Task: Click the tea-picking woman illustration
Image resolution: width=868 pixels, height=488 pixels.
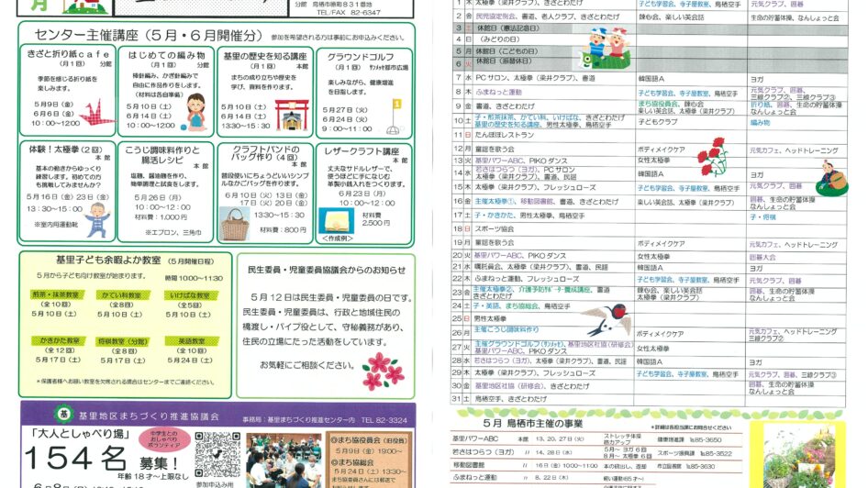Action: (x=832, y=178)
